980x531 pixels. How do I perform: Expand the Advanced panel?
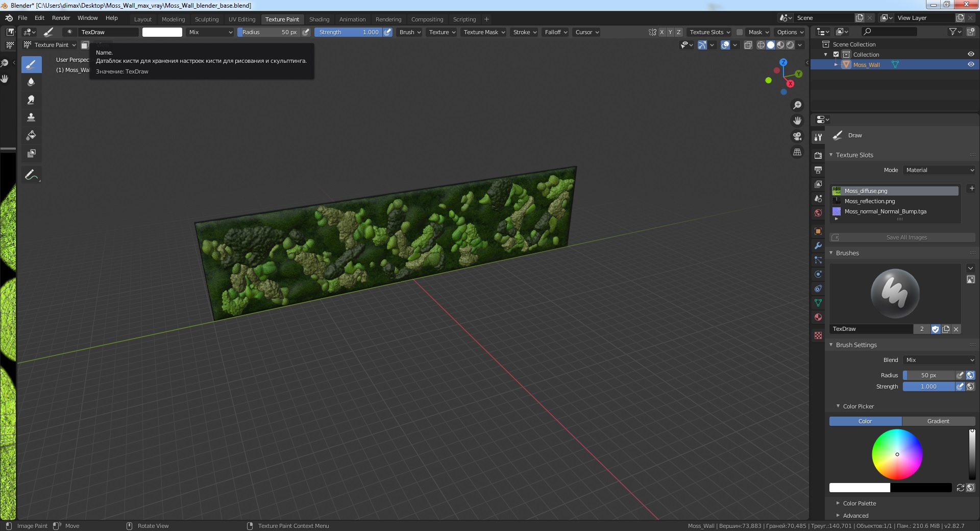[x=855, y=516]
